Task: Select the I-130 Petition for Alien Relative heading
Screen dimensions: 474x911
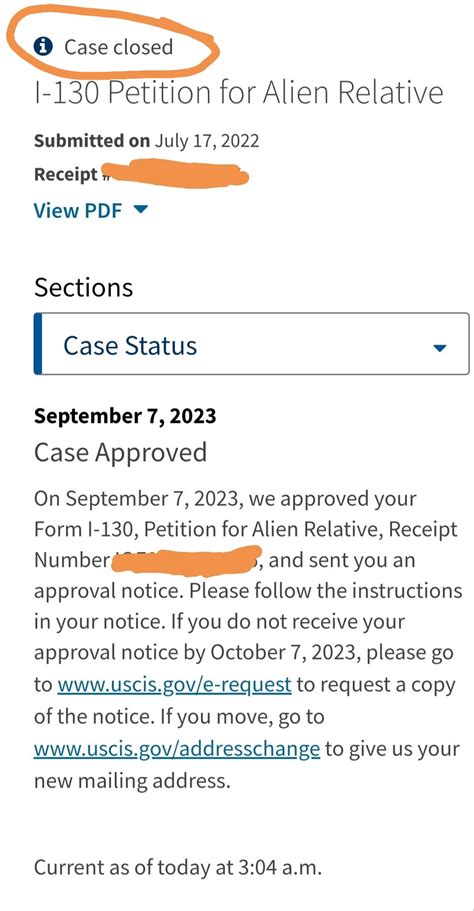Action: click(x=239, y=93)
